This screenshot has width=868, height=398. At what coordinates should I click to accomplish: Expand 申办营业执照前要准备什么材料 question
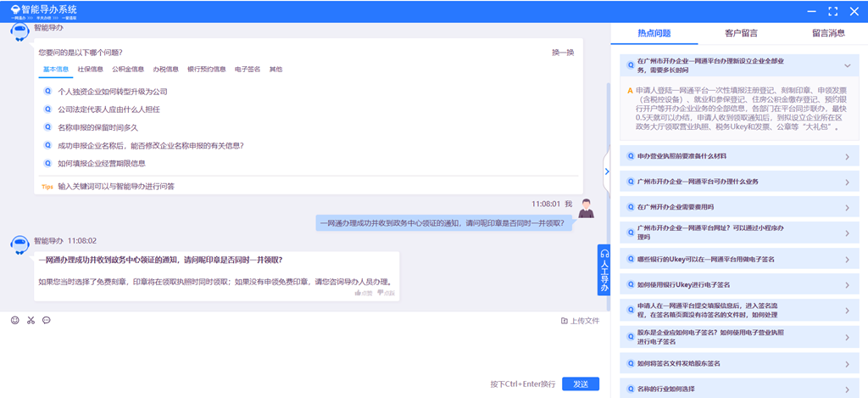[847, 157]
